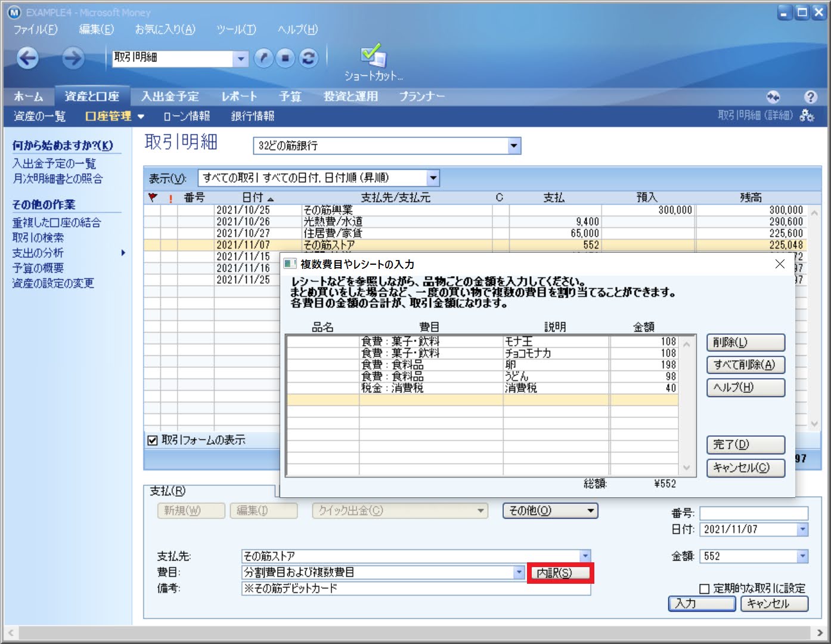Select the チョコモナカ split row
This screenshot has height=644, width=831.
coord(482,353)
